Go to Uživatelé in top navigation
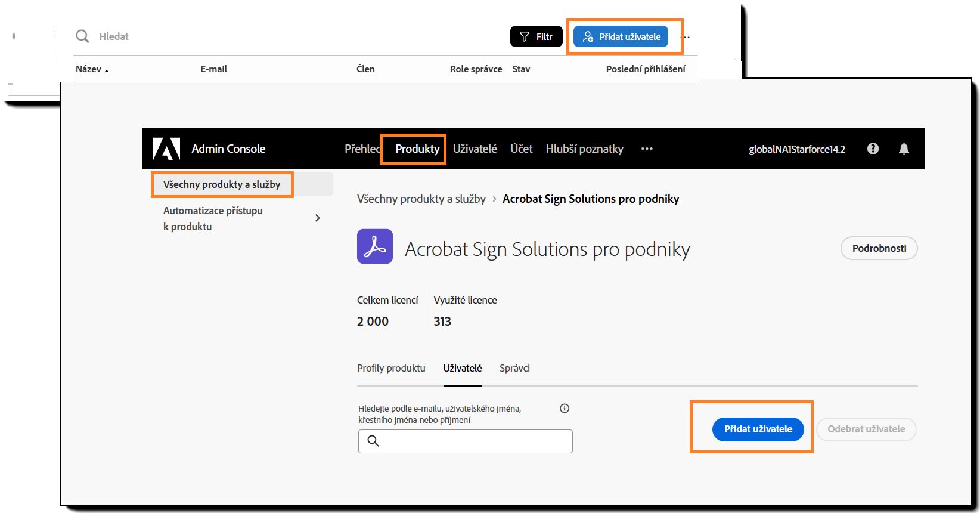980x513 pixels. 475,149
